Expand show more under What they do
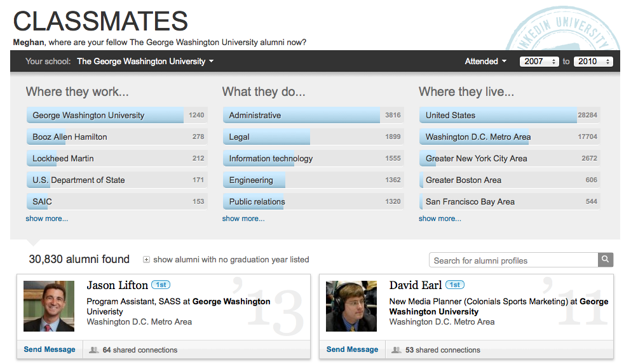Image resolution: width=624 pixels, height=364 pixels. [243, 219]
